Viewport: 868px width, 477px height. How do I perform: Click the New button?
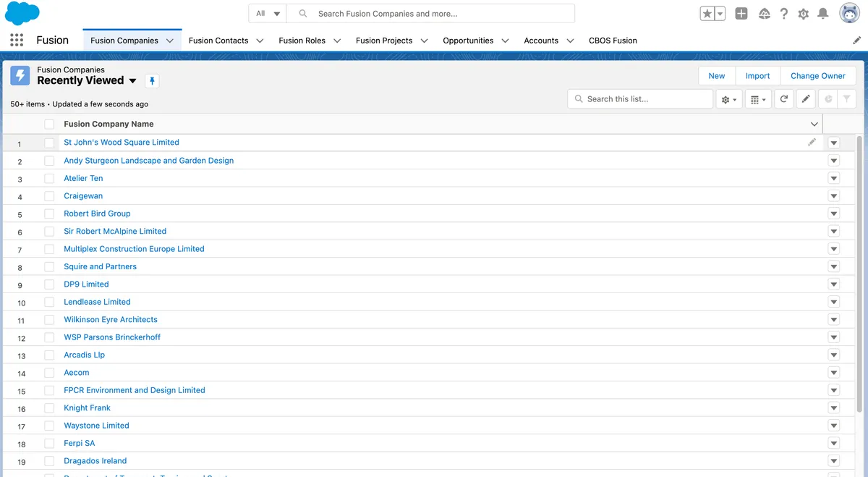click(x=717, y=76)
